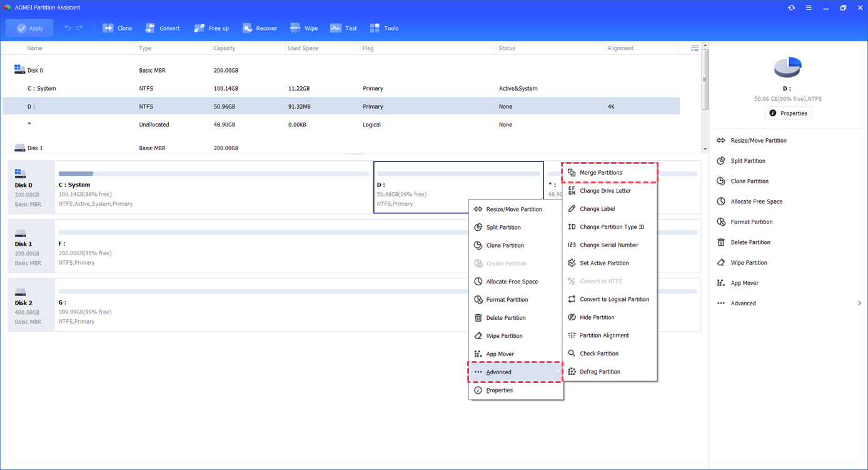Viewport: 868px width, 470px height.
Task: Open the Test toolbar option
Action: pyautogui.click(x=343, y=28)
